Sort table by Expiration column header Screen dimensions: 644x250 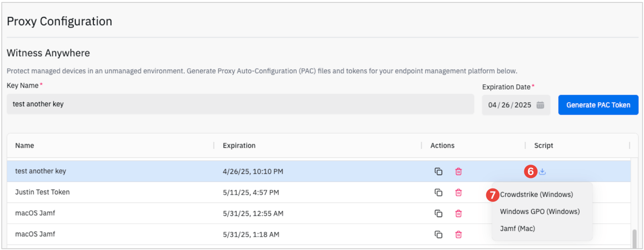[x=239, y=145]
